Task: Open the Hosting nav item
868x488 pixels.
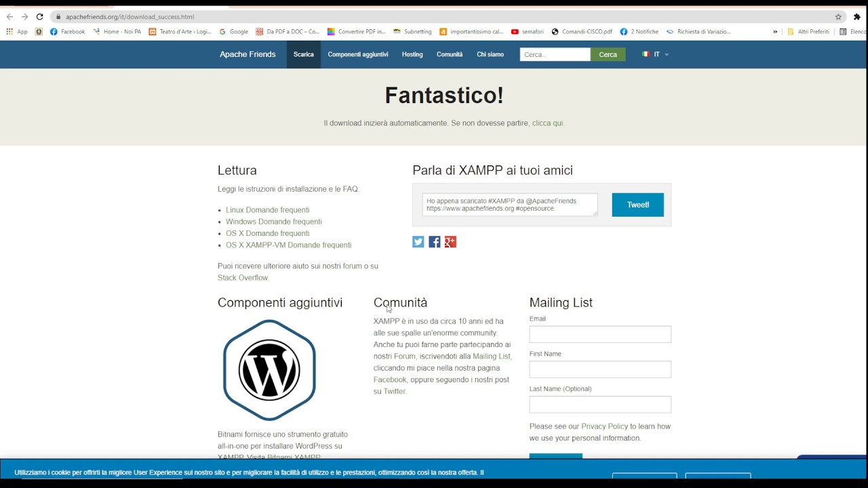Action: point(412,54)
